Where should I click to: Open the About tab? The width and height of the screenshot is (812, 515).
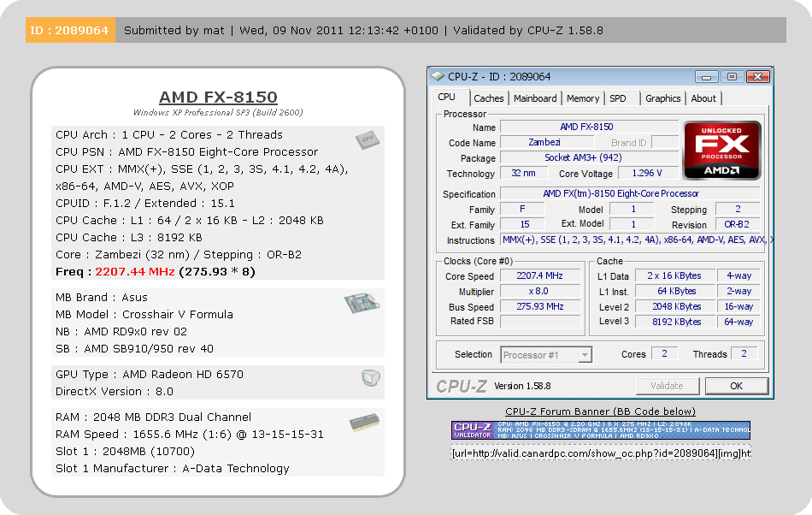(703, 98)
